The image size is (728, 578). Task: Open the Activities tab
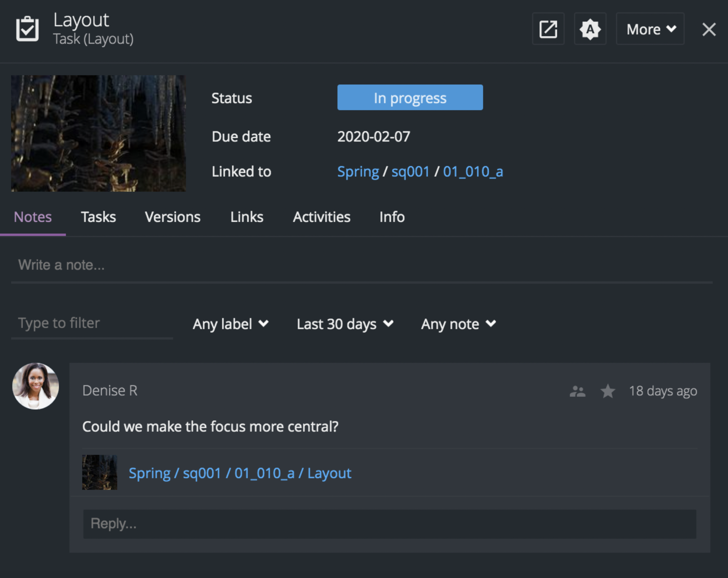(x=322, y=217)
